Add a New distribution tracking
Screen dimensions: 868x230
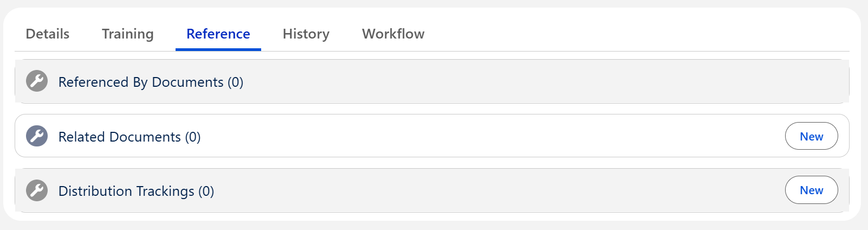tap(811, 190)
